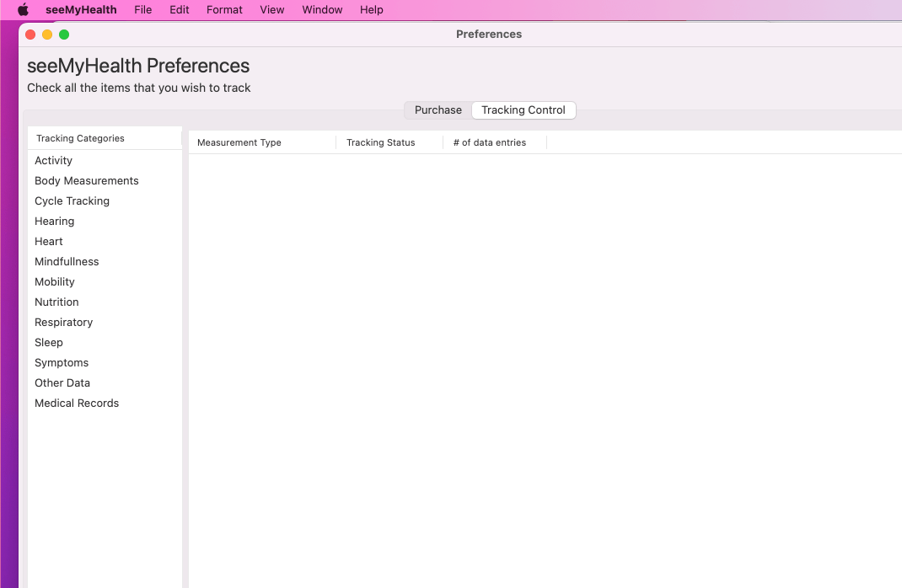Image resolution: width=902 pixels, height=588 pixels.
Task: Select the Body Measurements category
Action: point(105,180)
